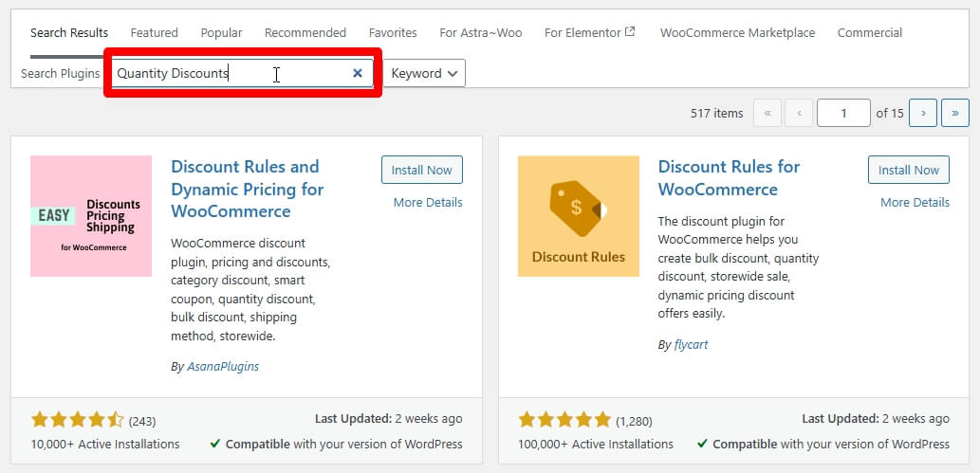This screenshot has width=980, height=473.
Task: View More Details for flycart's Discount Rules
Action: [x=915, y=203]
